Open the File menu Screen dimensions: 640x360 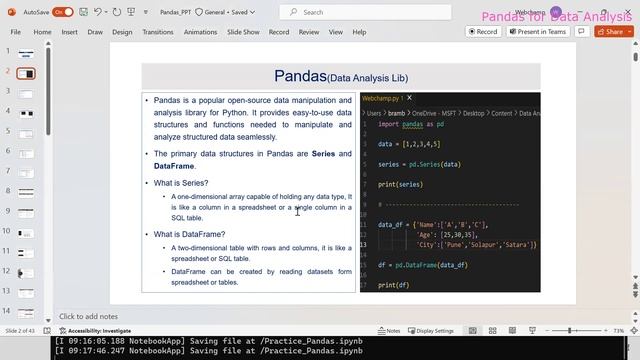pyautogui.click(x=16, y=32)
